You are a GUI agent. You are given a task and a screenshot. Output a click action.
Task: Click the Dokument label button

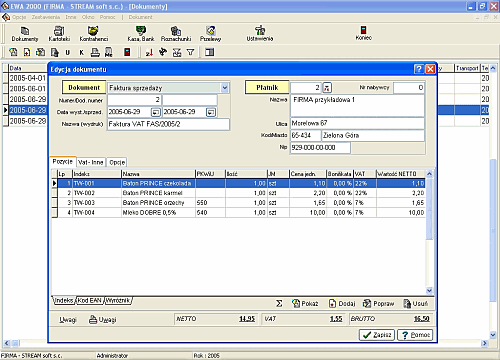pos(84,87)
